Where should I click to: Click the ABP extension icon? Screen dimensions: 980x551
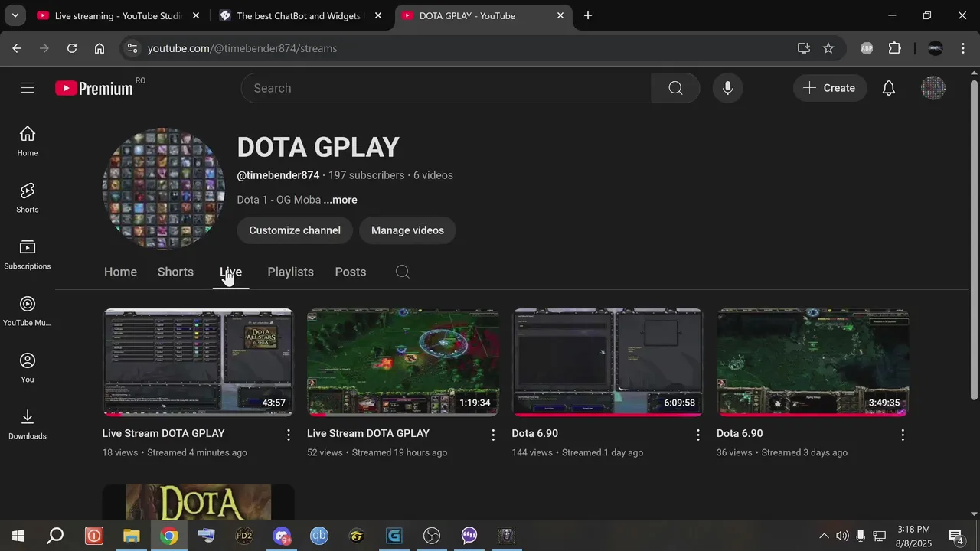(x=867, y=48)
